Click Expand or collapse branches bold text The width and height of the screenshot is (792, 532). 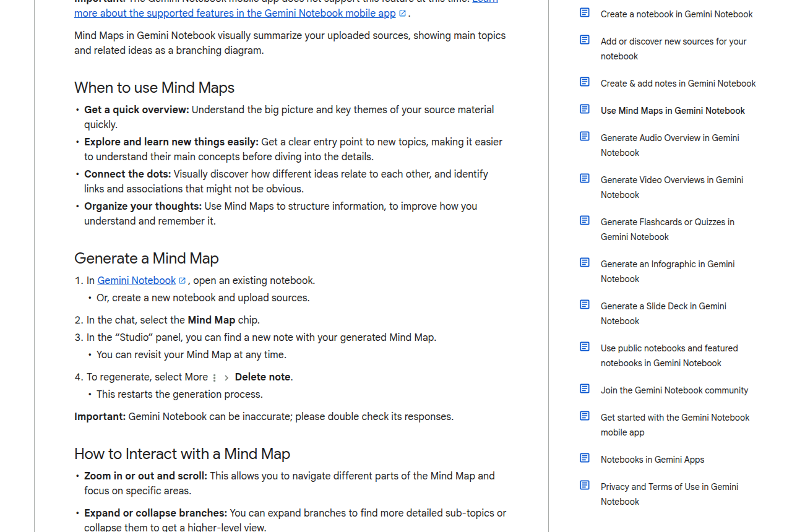click(x=155, y=513)
